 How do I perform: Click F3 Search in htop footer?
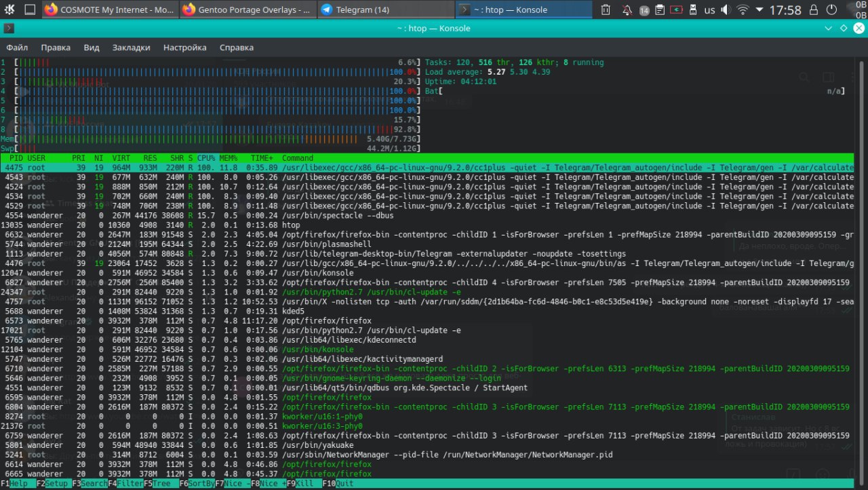[90, 484]
